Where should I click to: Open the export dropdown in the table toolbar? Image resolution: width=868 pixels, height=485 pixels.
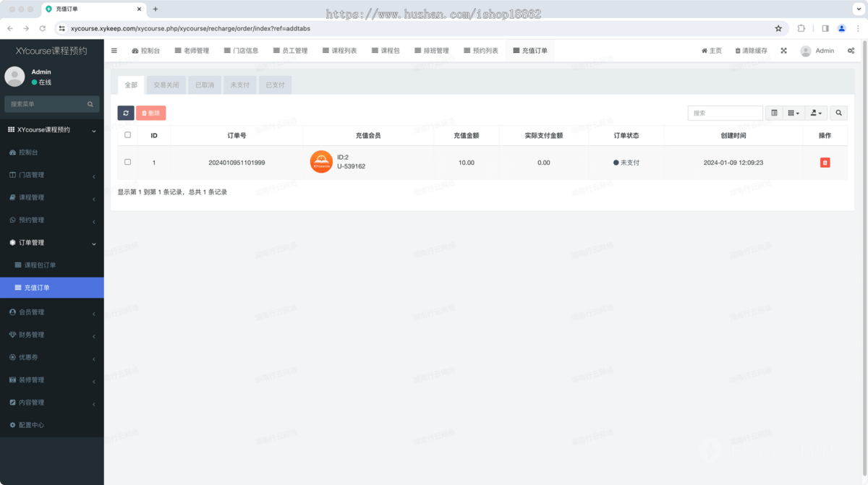pos(815,113)
